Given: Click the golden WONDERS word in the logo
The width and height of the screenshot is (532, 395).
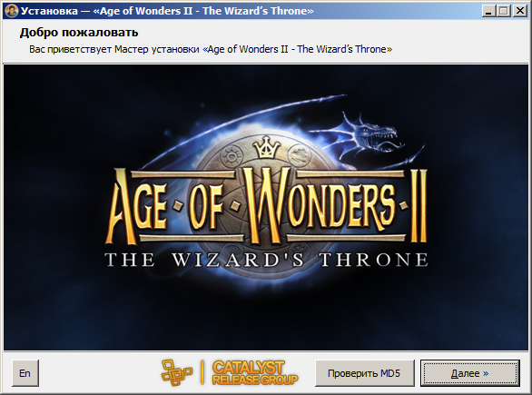Looking at the screenshot, I should click(321, 205).
